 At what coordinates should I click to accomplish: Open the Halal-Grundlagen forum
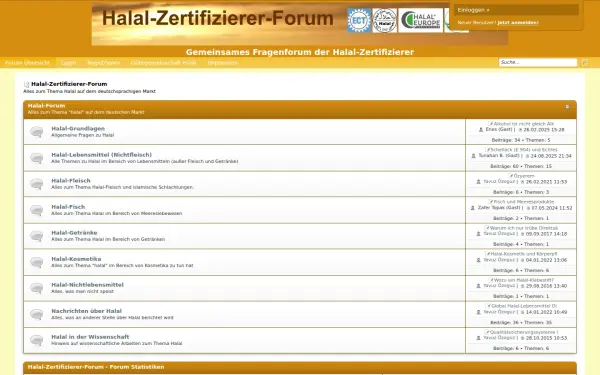coord(78,129)
